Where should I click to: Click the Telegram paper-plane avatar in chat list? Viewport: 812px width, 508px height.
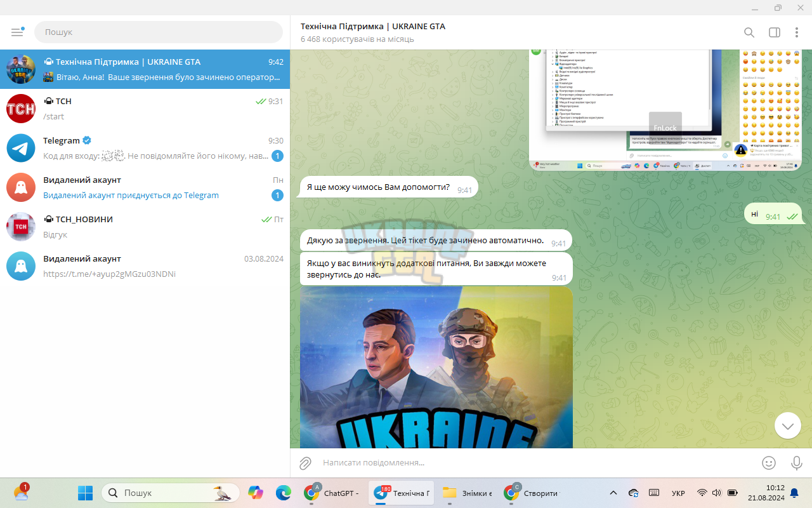pyautogui.click(x=21, y=148)
